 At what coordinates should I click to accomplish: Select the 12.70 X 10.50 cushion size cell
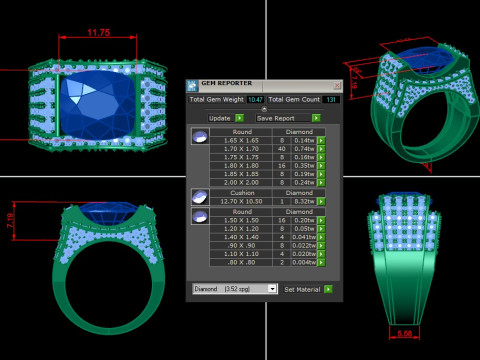[x=241, y=201]
